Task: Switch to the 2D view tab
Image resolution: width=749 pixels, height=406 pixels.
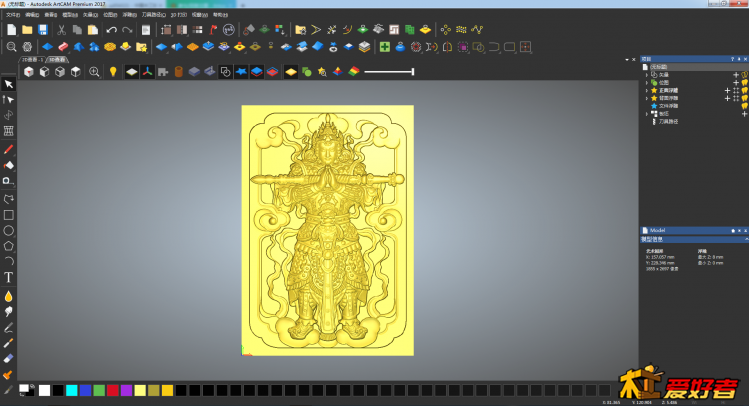Action: click(x=32, y=60)
